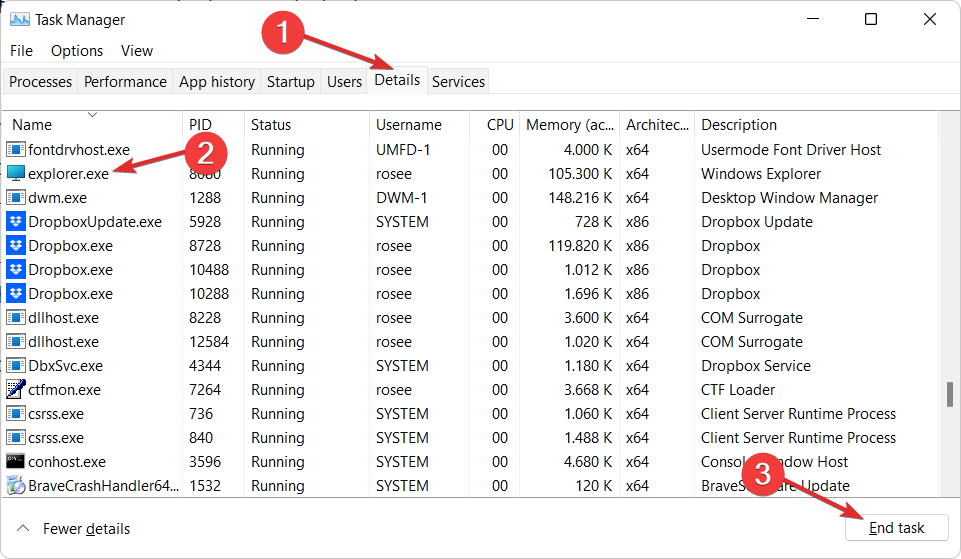Click the DropboxUpdate.exe Dropbox icon
961x559 pixels.
coord(16,222)
